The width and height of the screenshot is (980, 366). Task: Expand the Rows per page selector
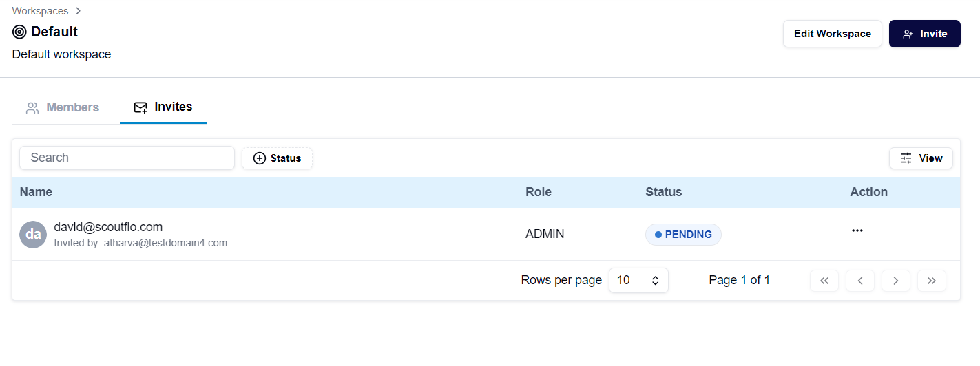click(638, 281)
